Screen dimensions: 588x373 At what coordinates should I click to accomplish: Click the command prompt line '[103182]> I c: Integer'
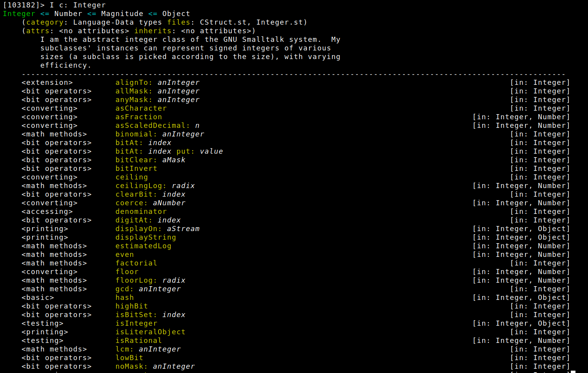click(x=54, y=5)
